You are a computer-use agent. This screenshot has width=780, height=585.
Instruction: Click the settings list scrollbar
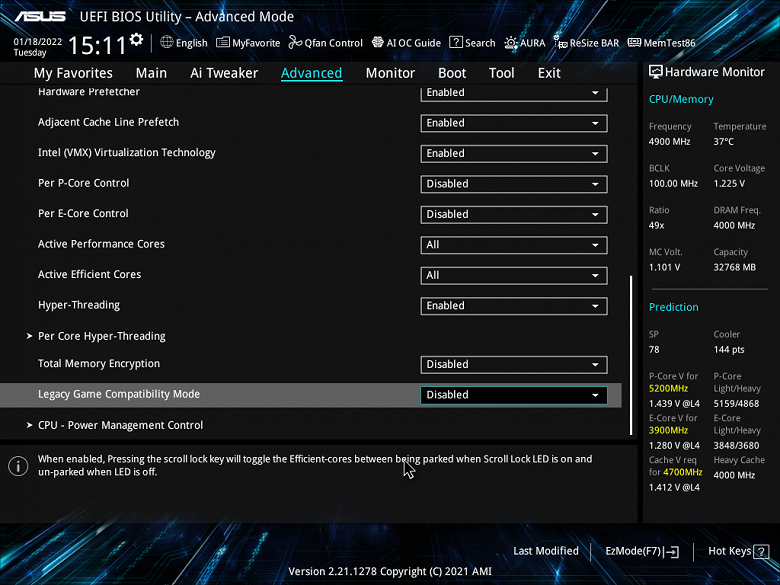pos(631,355)
